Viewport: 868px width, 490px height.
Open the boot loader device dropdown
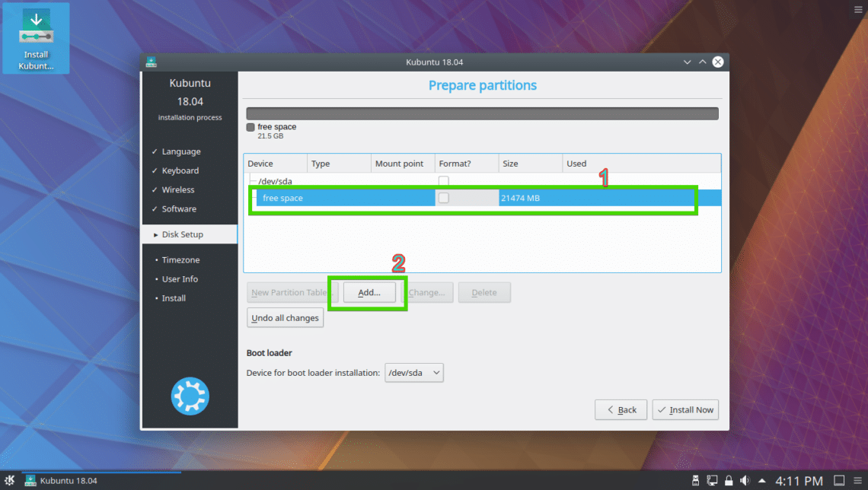(414, 373)
